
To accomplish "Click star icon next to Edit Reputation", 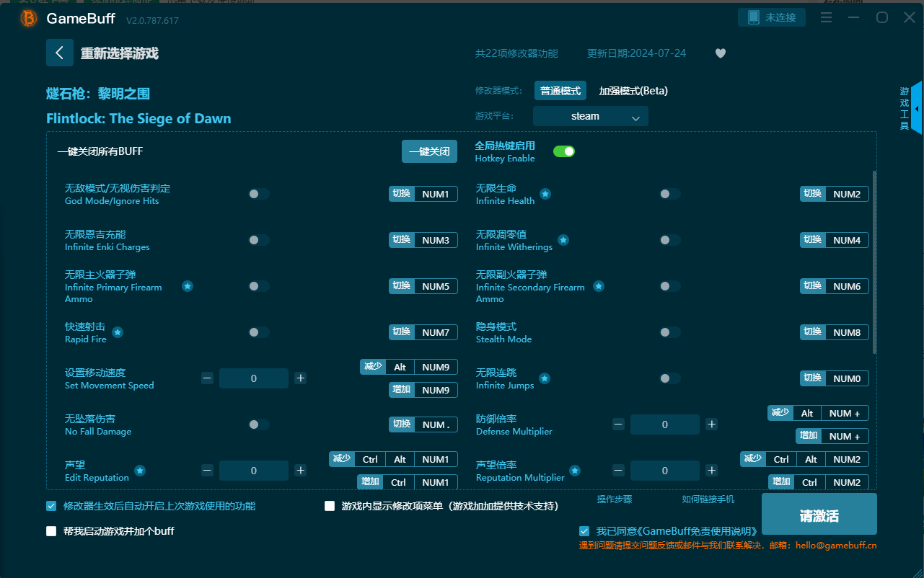I will (x=140, y=471).
